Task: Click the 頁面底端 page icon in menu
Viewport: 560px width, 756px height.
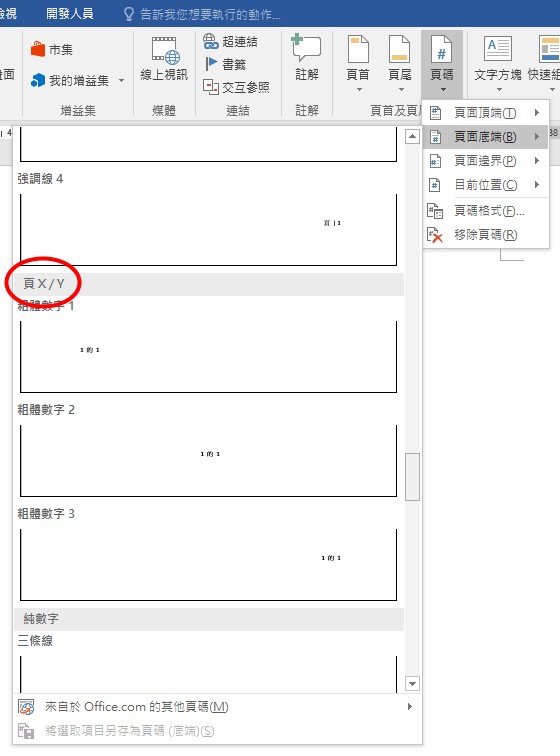Action: 435,137
